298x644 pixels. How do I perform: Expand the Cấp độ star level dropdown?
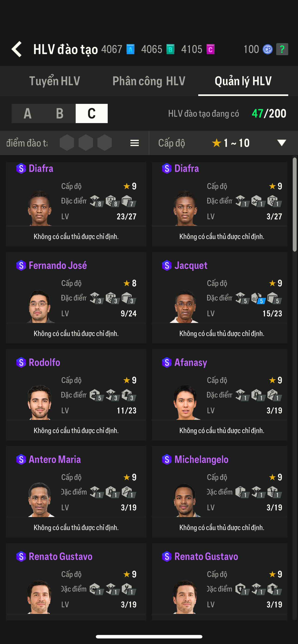[x=282, y=143]
